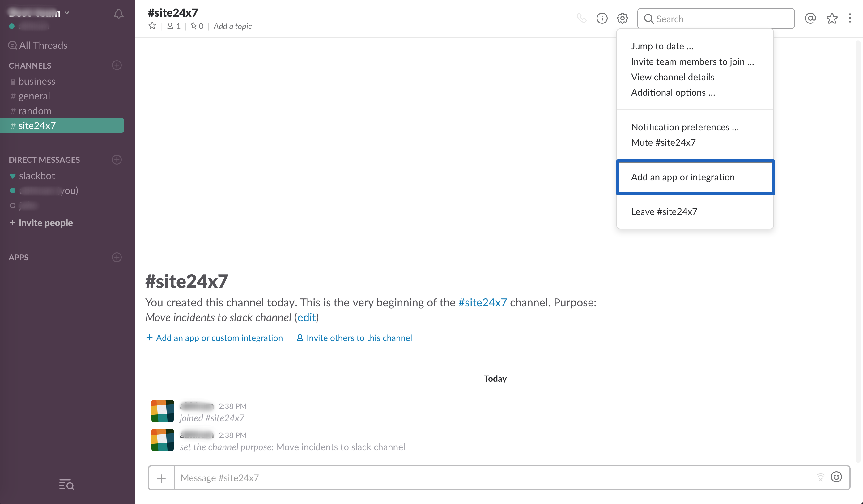Choose Jump to date menu item
The width and height of the screenshot is (863, 504).
(x=662, y=46)
